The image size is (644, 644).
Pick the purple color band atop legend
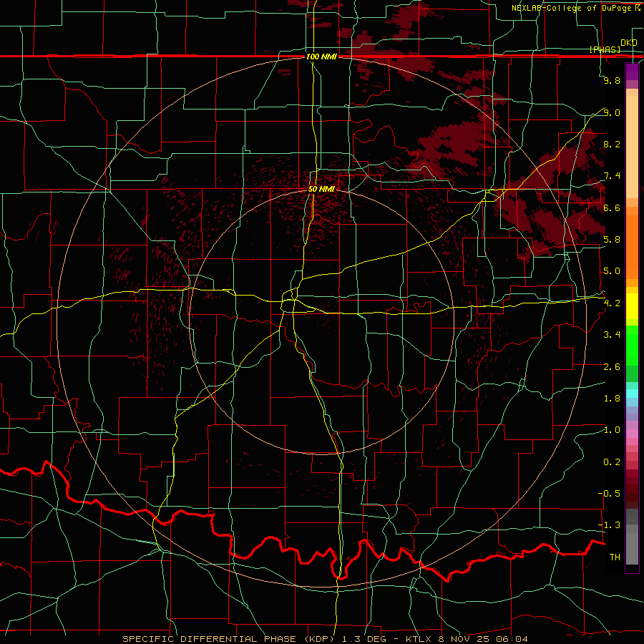[632, 72]
